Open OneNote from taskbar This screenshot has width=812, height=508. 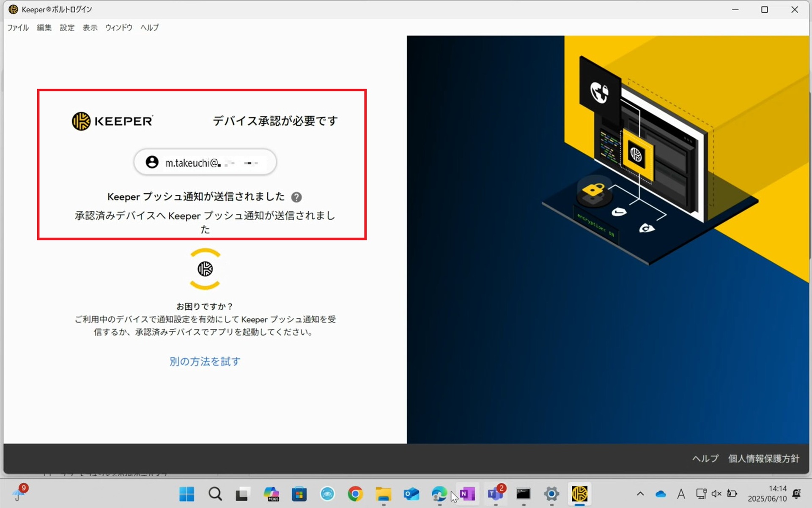click(x=467, y=493)
